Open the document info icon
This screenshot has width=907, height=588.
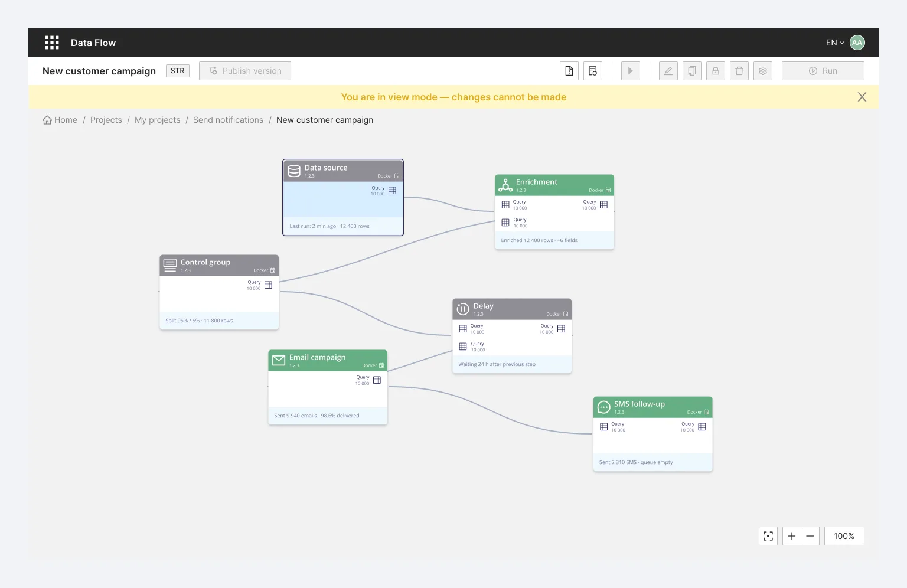(569, 71)
